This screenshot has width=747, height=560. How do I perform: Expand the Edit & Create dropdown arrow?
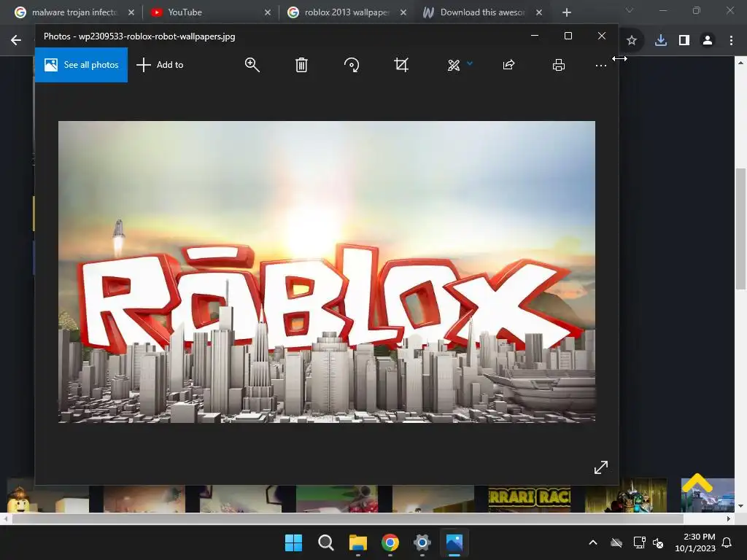pyautogui.click(x=470, y=63)
